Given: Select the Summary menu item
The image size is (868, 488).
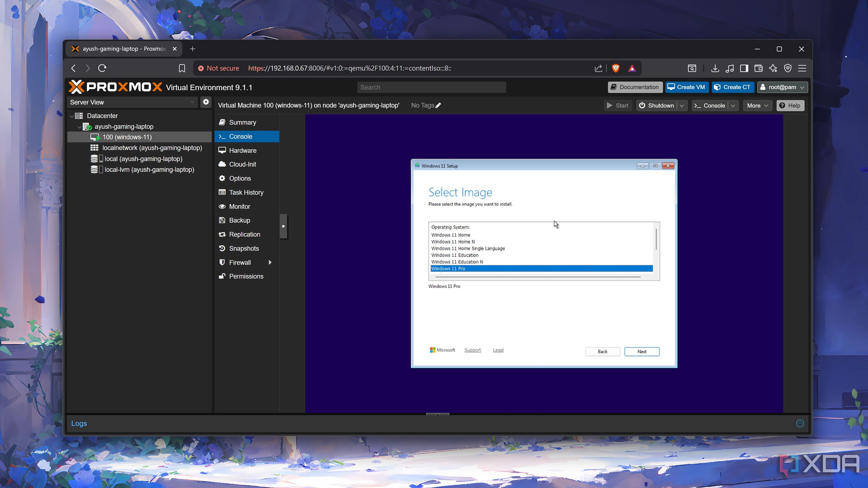Looking at the screenshot, I should pyautogui.click(x=247, y=122).
